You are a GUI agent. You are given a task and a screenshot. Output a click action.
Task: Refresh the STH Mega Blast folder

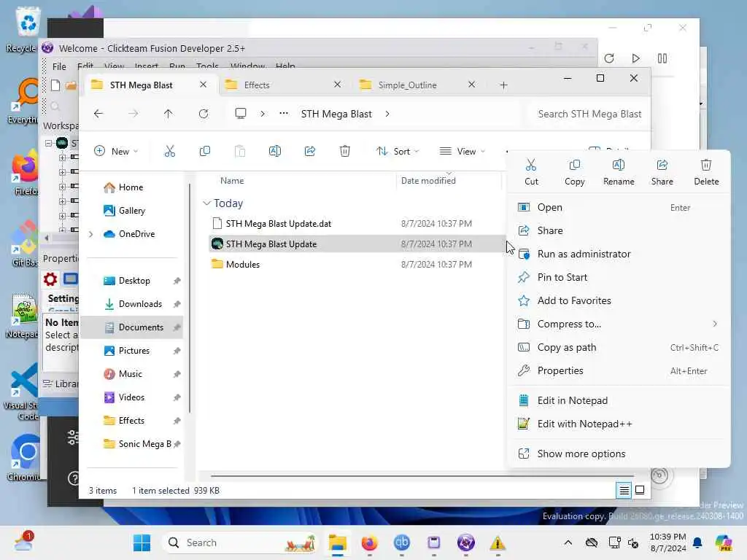(204, 114)
